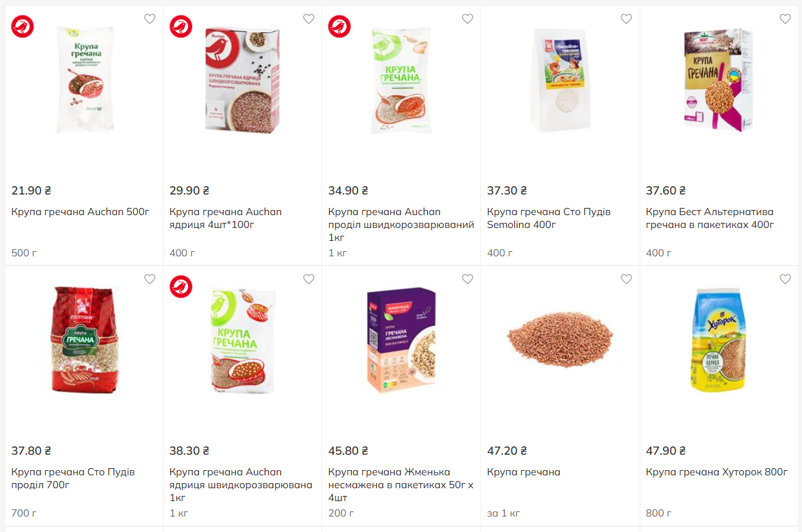
Task: Open Сто Пудів проділ 700г red package image
Action: coord(84,339)
